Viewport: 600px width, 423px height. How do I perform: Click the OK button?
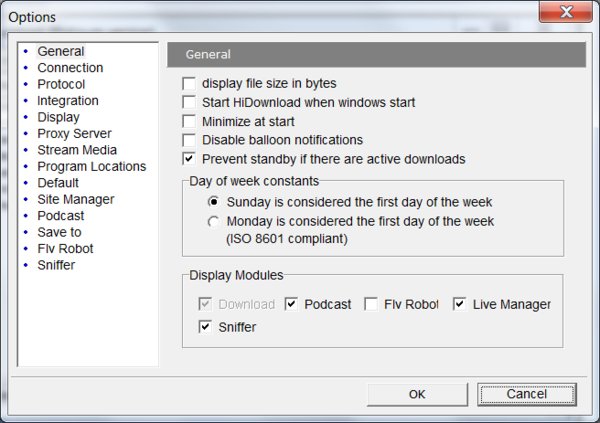coord(417,394)
